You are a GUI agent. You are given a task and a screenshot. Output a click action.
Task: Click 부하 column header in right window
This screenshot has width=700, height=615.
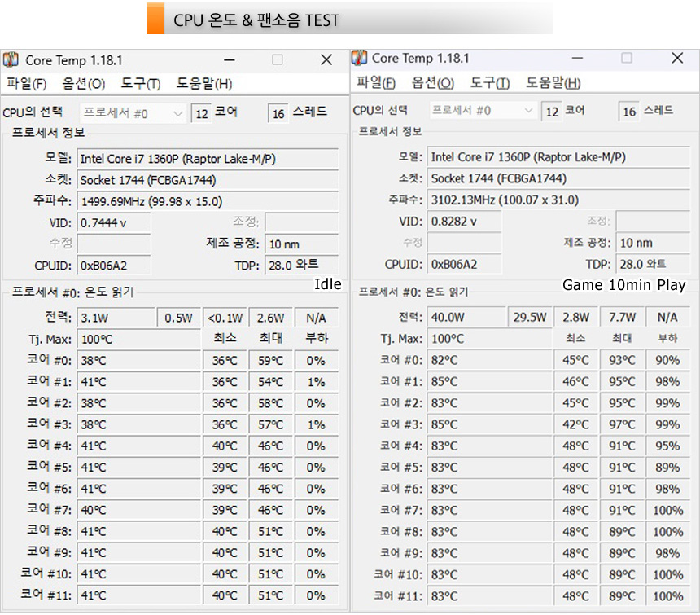[668, 338]
